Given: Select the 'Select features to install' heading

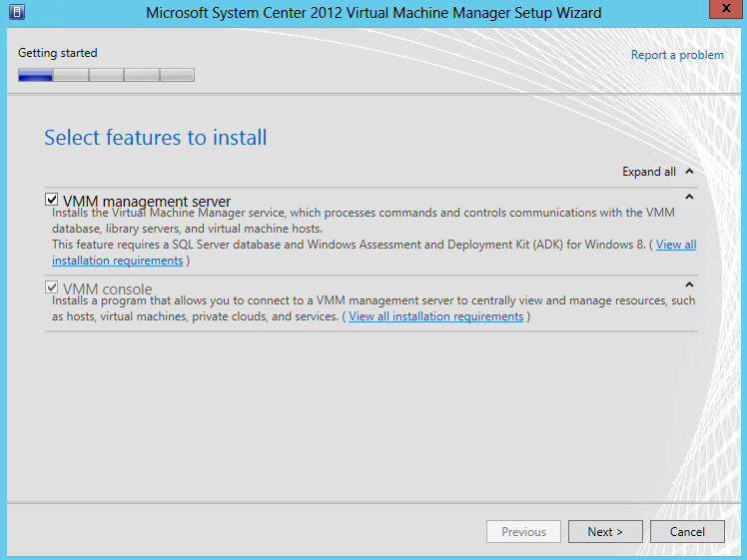Looking at the screenshot, I should tap(156, 137).
